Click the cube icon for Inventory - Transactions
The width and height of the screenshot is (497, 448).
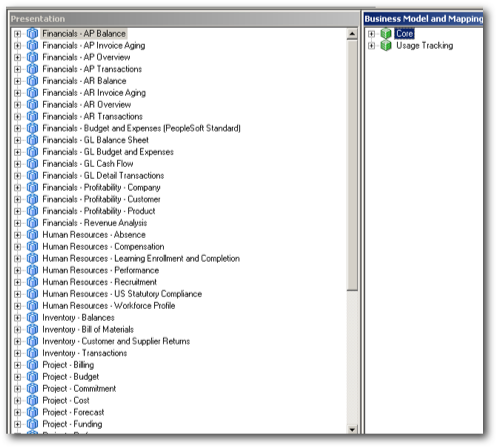coord(32,353)
